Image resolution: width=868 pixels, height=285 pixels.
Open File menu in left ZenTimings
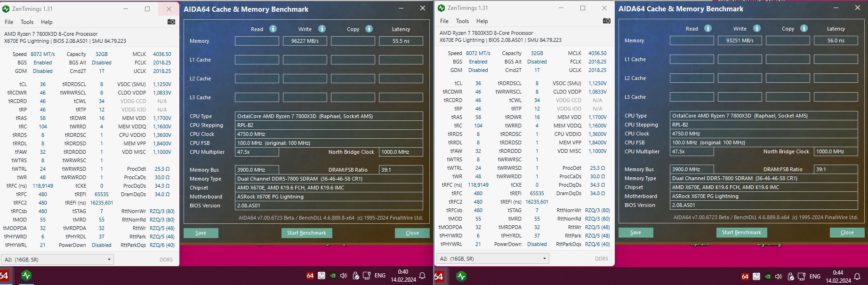[9, 22]
